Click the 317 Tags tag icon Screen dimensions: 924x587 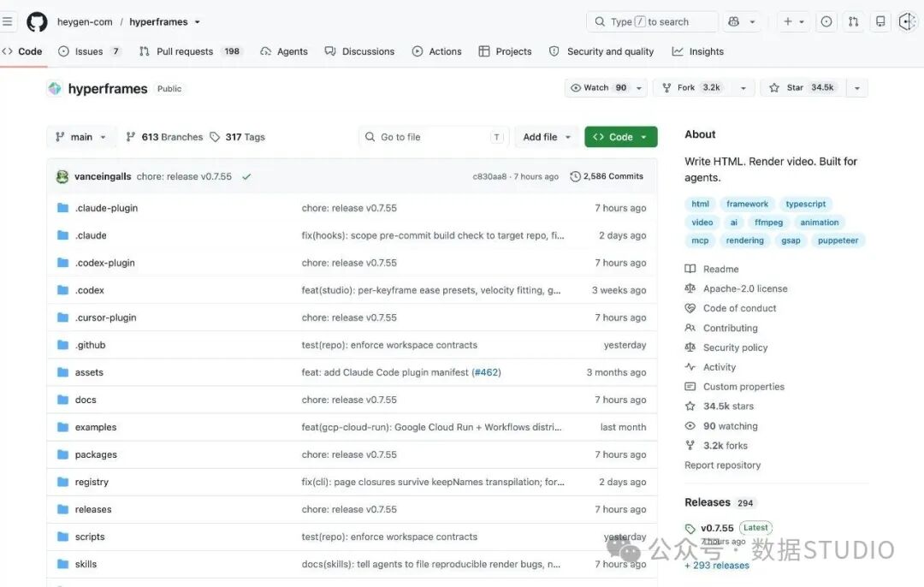tap(215, 137)
